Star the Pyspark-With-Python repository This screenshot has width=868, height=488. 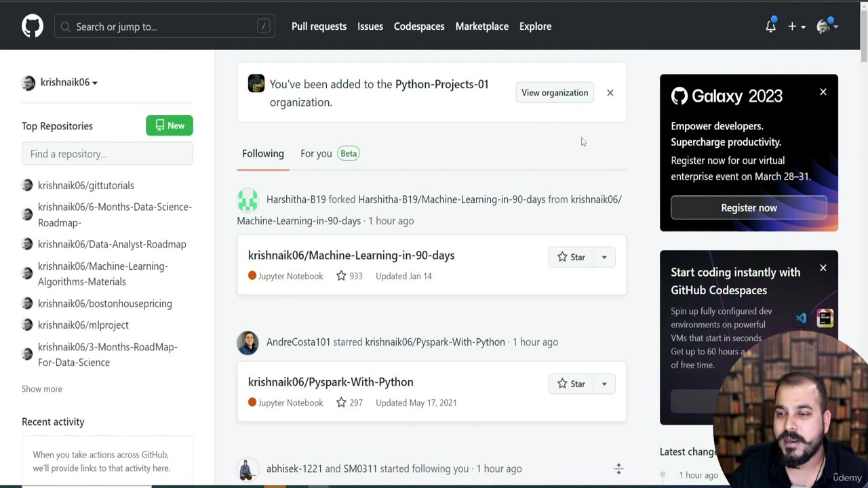pos(571,384)
